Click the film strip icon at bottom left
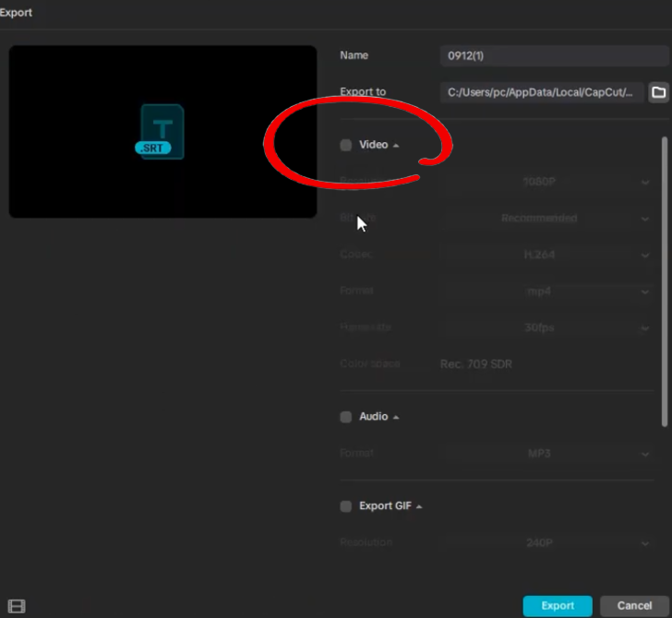The width and height of the screenshot is (672, 618). (x=17, y=606)
